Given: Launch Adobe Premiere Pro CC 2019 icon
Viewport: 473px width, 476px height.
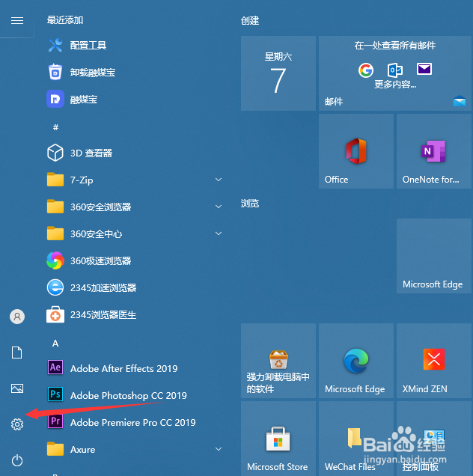Looking at the screenshot, I should pos(55,421).
